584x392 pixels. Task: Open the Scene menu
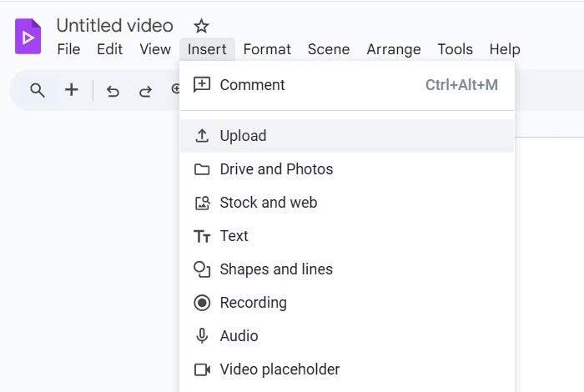(x=329, y=49)
